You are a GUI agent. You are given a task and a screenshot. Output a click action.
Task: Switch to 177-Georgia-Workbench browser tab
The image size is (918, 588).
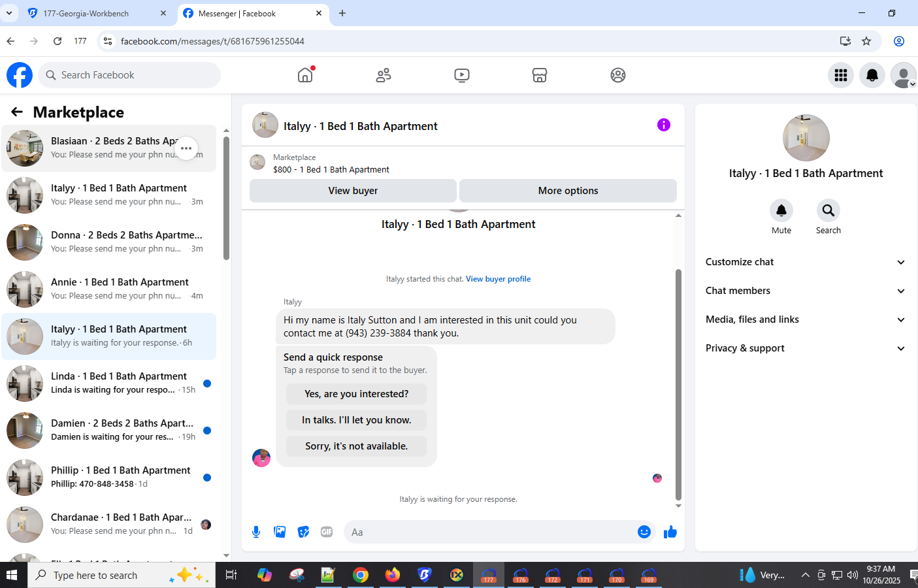pyautogui.click(x=95, y=13)
